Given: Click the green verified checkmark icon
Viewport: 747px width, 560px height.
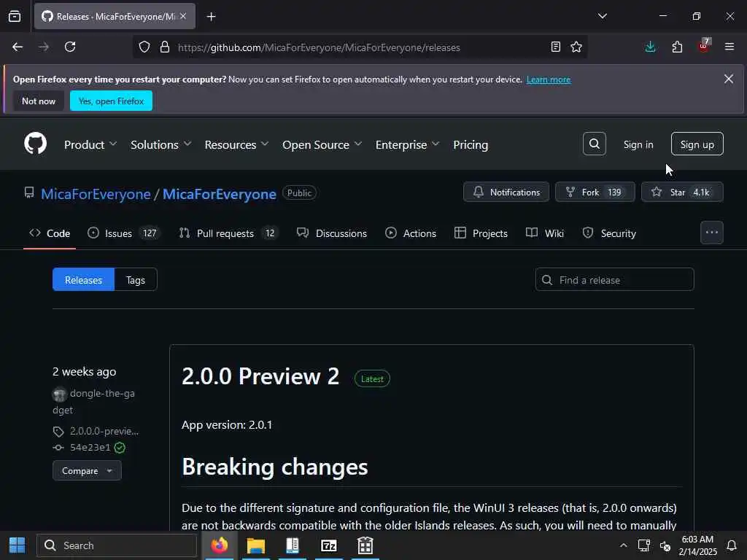Looking at the screenshot, I should click(120, 447).
